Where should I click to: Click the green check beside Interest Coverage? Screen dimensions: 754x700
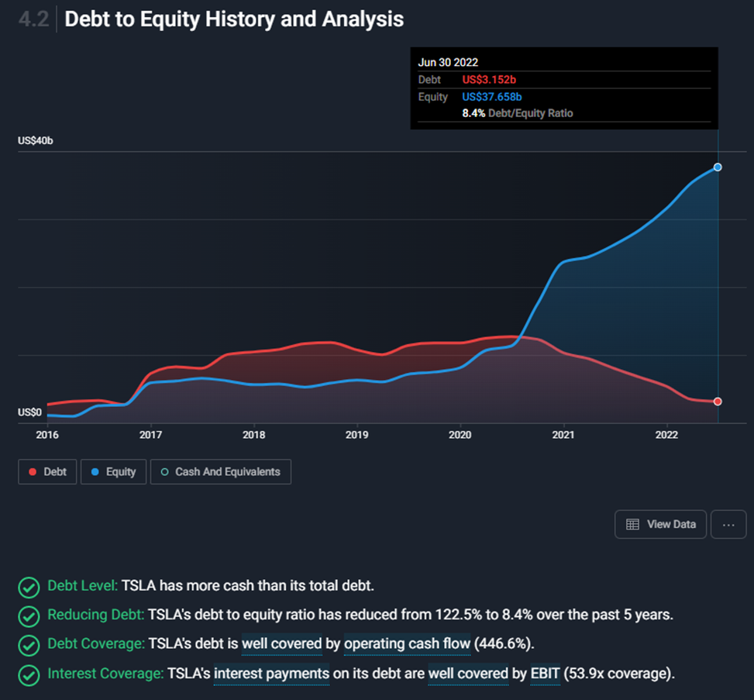29,674
